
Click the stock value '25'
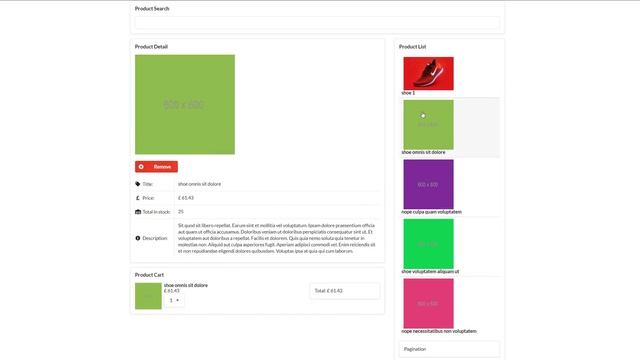[181, 212]
